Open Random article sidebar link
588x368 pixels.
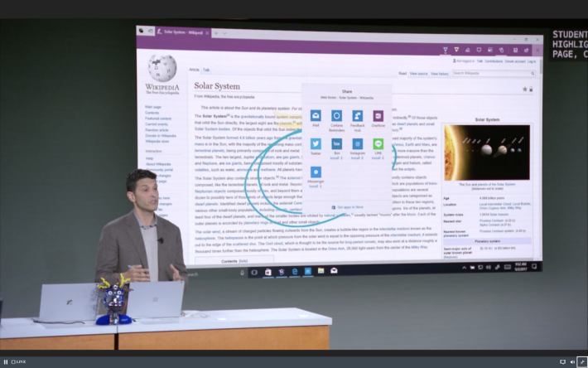click(157, 130)
